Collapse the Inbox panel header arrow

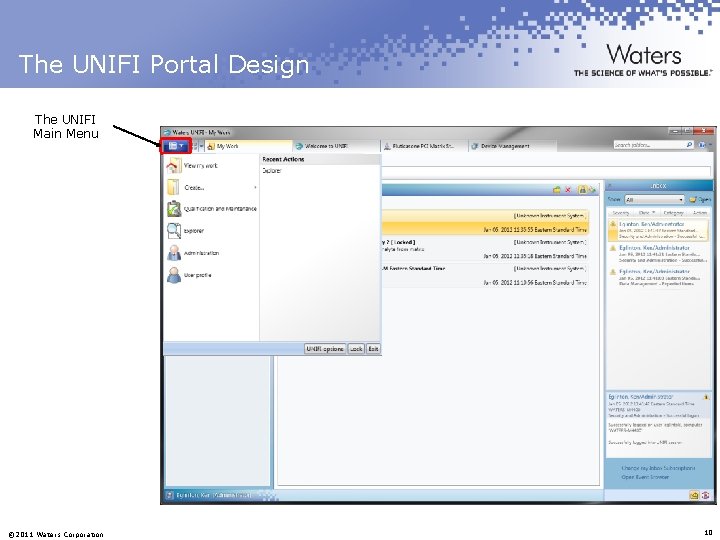tap(610, 186)
